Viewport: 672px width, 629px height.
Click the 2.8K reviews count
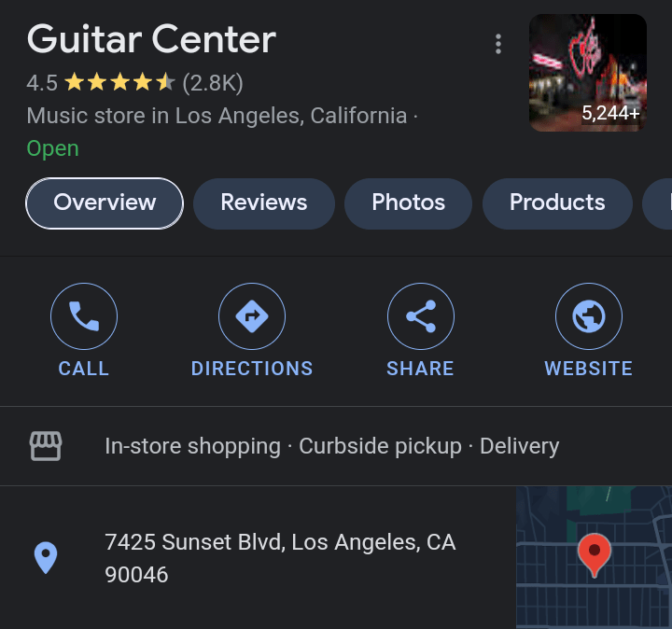(x=213, y=83)
